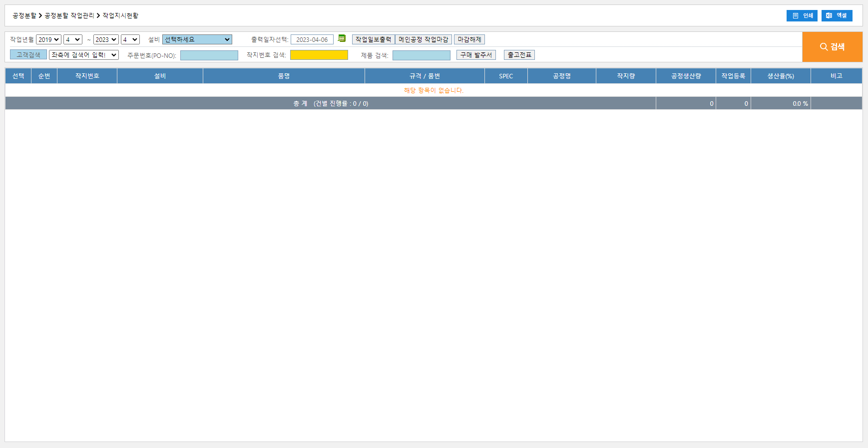The height and width of the screenshot is (448, 868).
Task: Click the 제품 검색 input field
Action: click(x=421, y=55)
